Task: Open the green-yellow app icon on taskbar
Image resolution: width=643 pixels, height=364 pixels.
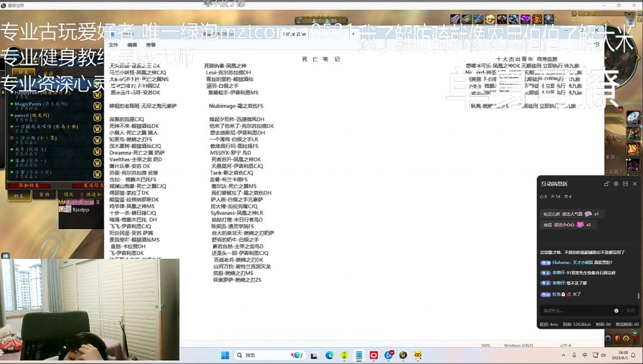Action: coord(344,355)
